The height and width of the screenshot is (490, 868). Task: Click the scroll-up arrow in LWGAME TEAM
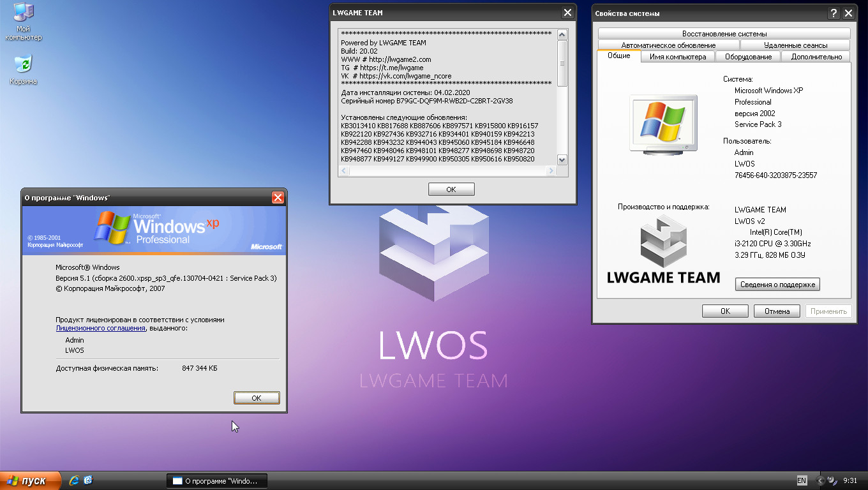point(562,34)
